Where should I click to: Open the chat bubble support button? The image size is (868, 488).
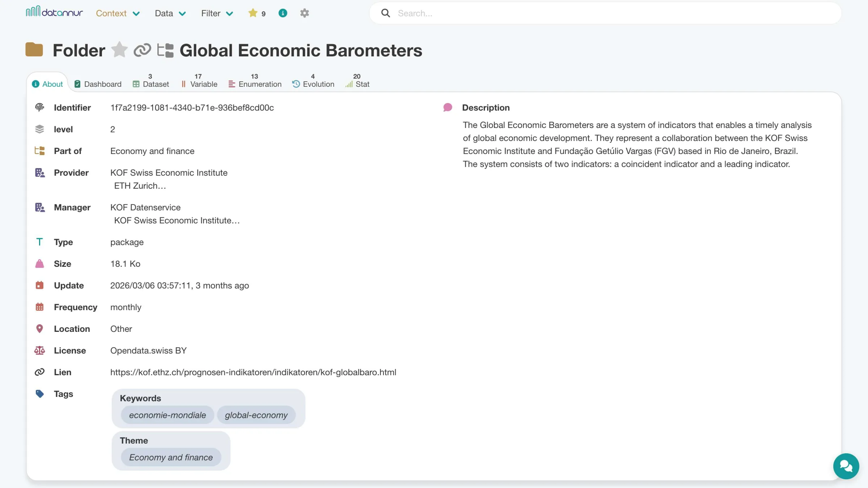(x=846, y=466)
